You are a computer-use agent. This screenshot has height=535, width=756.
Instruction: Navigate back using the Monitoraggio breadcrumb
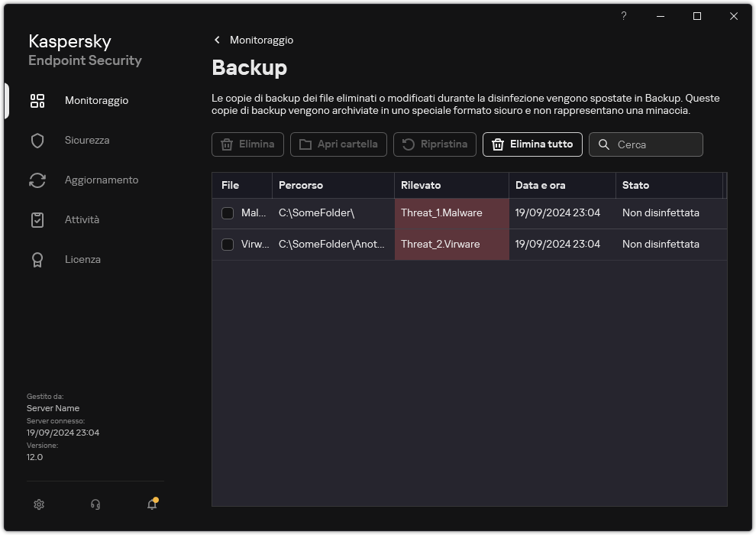pyautogui.click(x=260, y=40)
